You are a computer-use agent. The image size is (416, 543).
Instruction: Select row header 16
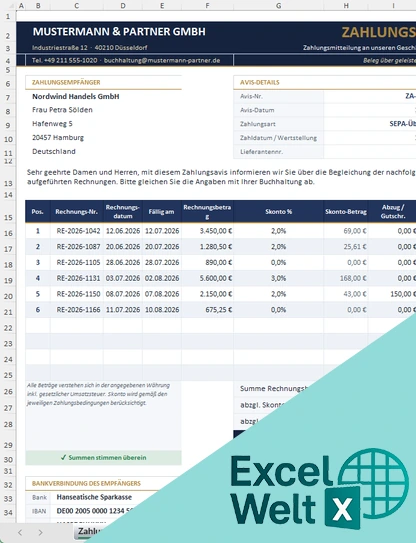tap(8, 233)
